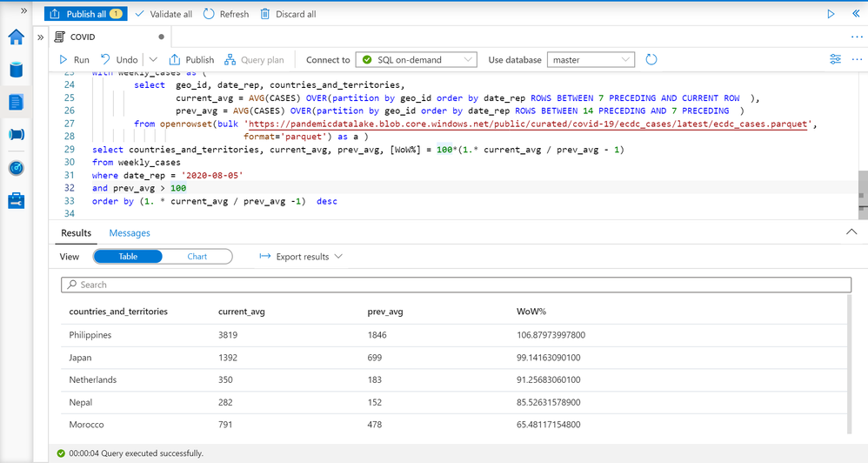Open the Data hub database icon
Viewport: 868px width, 463px height.
17,70
